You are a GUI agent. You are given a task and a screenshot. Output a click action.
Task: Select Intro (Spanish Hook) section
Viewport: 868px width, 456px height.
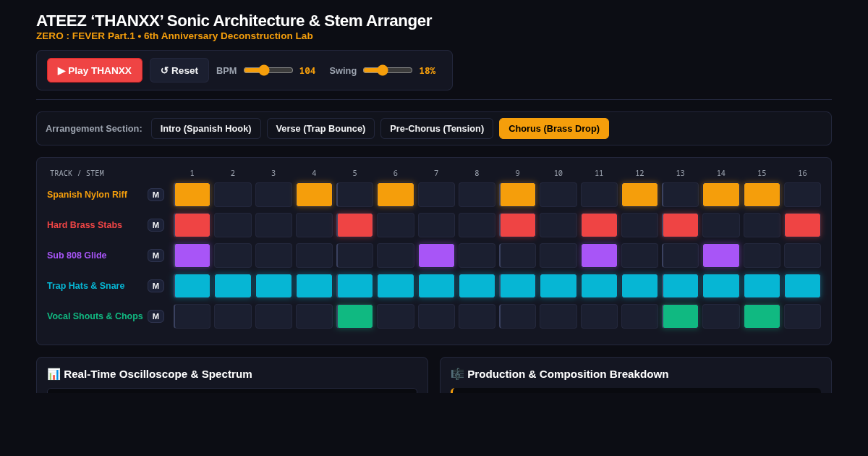coord(206,128)
